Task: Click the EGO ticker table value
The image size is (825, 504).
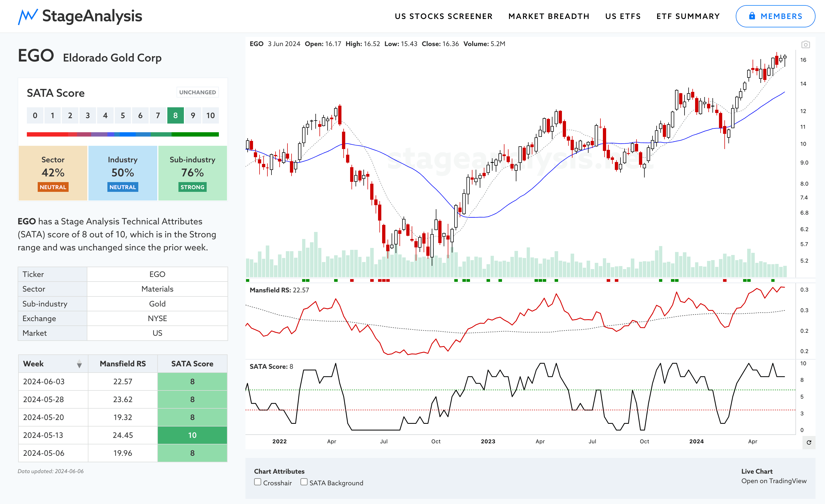Action: (x=157, y=274)
